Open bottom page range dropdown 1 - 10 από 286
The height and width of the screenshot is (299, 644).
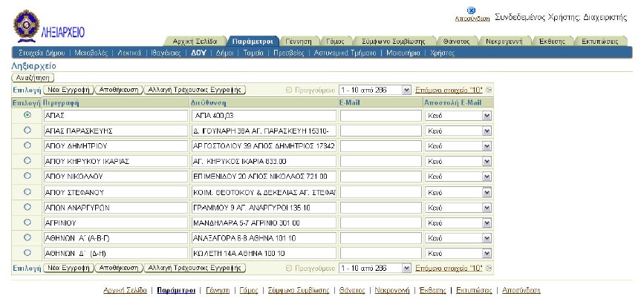pyautogui.click(x=374, y=269)
